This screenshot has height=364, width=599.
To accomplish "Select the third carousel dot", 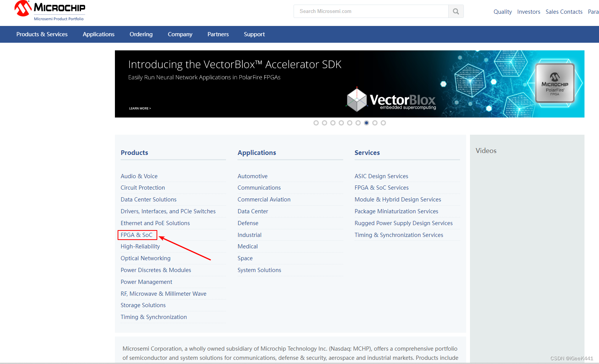I will click(333, 123).
